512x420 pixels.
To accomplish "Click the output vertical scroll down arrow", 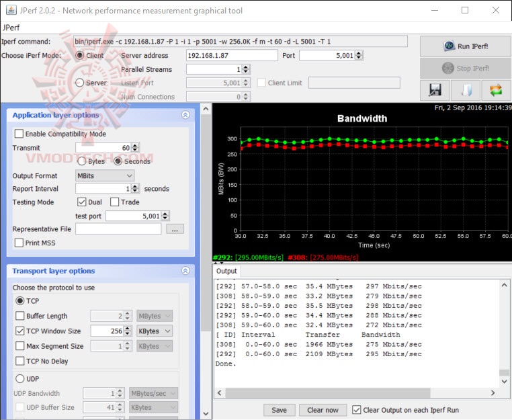I will click(x=504, y=381).
